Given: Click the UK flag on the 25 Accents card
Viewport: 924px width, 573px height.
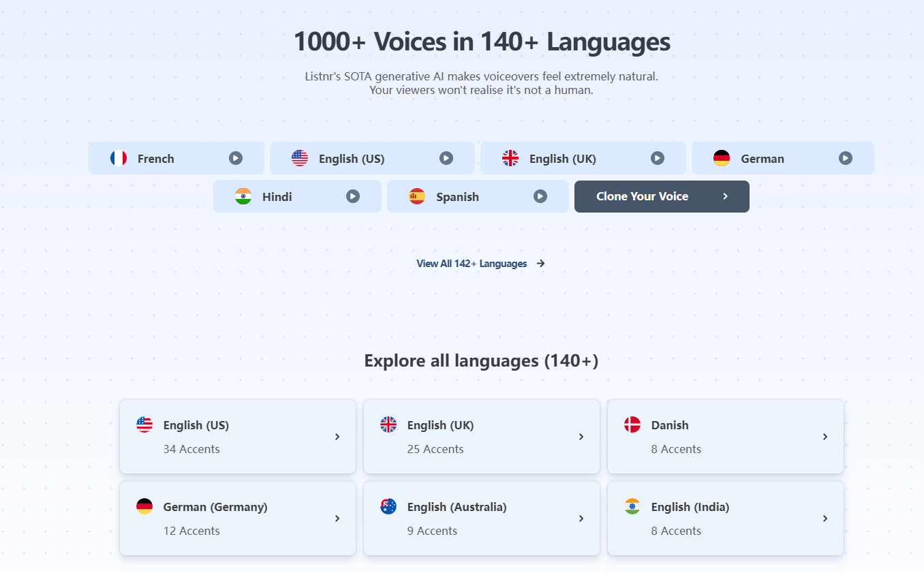Looking at the screenshot, I should pos(388,424).
